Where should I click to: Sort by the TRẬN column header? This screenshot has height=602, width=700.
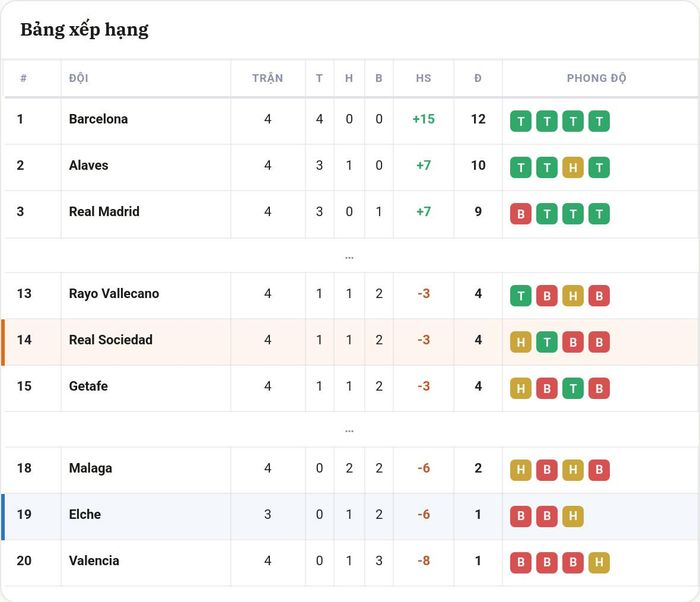click(267, 78)
